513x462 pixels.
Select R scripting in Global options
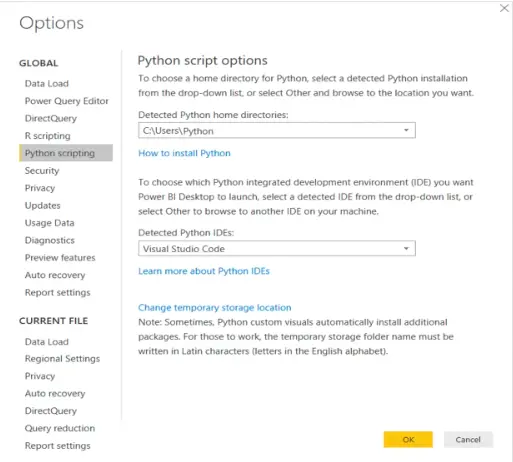(x=48, y=136)
